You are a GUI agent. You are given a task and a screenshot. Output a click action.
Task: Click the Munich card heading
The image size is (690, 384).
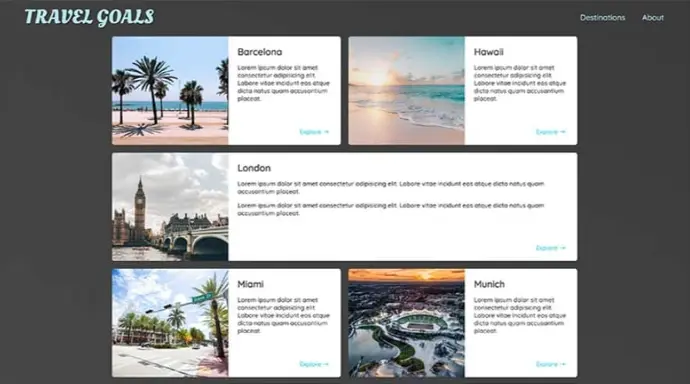tap(489, 284)
